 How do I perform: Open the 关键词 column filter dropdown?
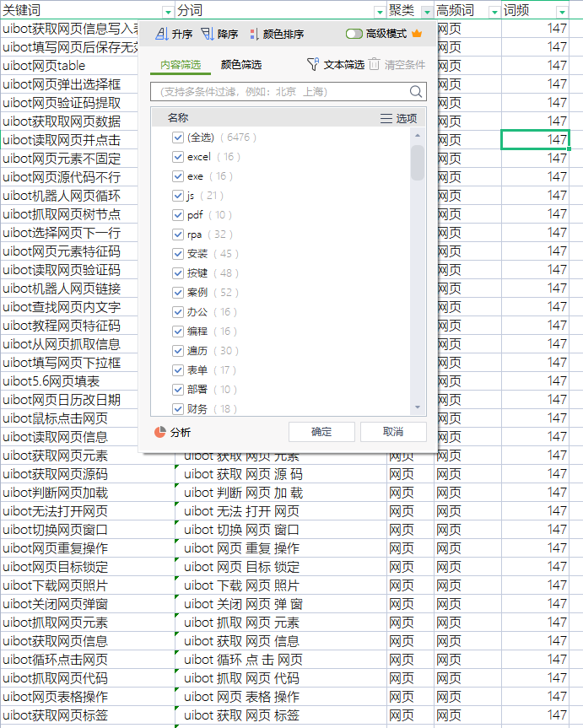[x=168, y=12]
